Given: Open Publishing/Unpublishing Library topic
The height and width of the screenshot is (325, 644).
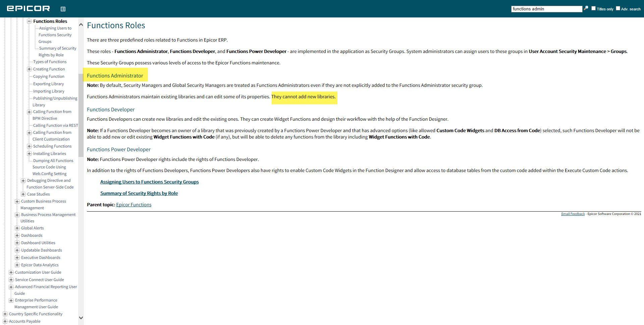Looking at the screenshot, I should (55, 102).
